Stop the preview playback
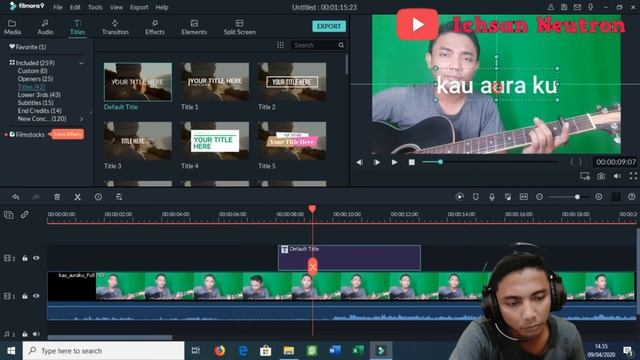 [x=412, y=162]
